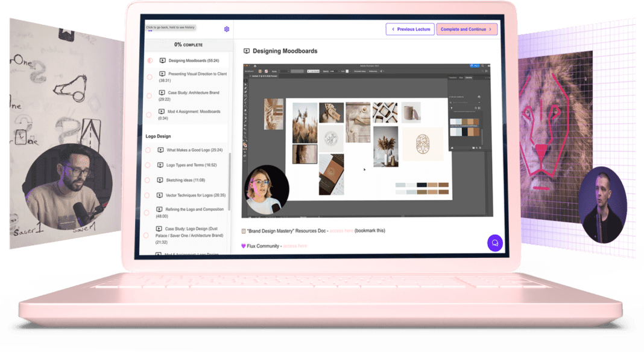Click the video icon for Sketching ideas
Image resolution: width=644 pixels, height=352 pixels.
click(x=160, y=180)
